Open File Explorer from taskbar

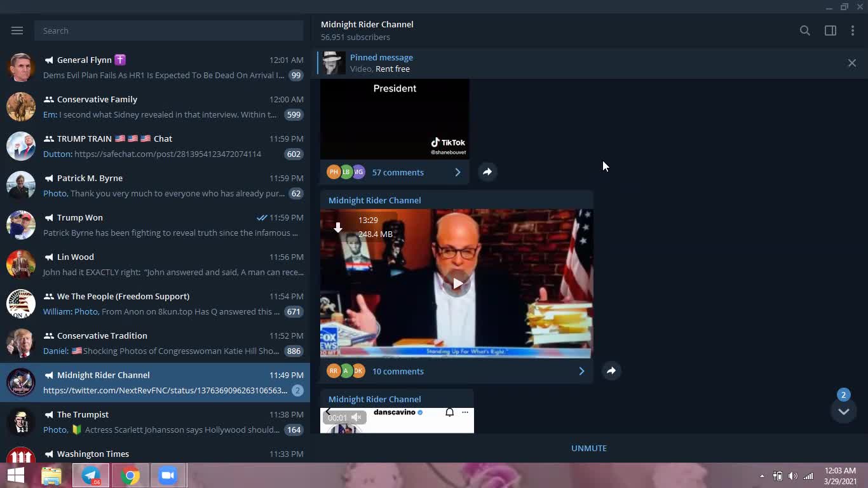(x=51, y=475)
